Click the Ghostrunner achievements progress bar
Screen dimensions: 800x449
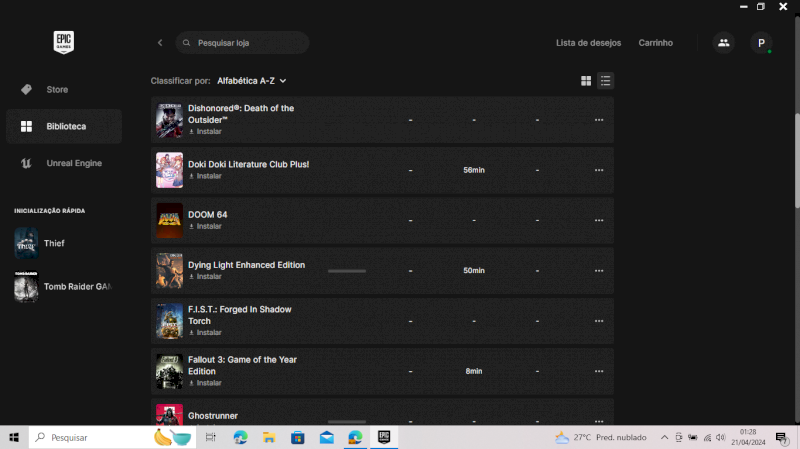[347, 422]
